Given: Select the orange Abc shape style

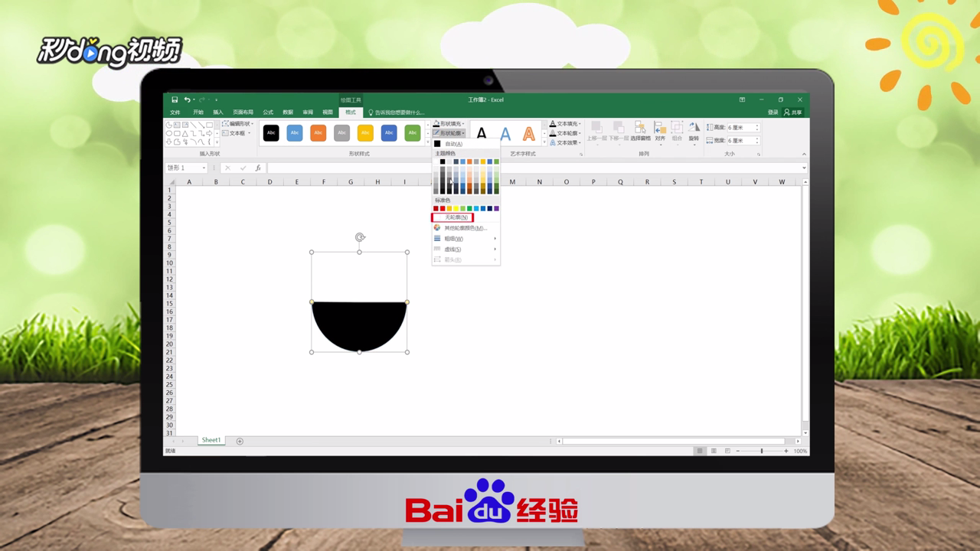Looking at the screenshot, I should tap(318, 132).
